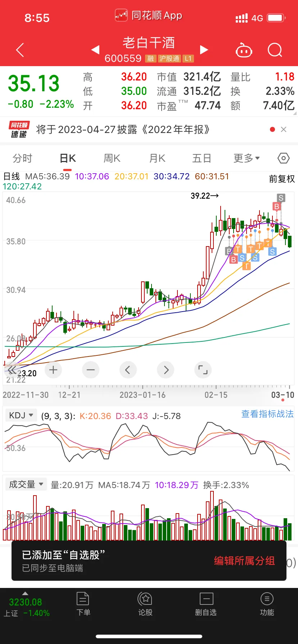Tap the MA 120:27.42 legend value

tap(22, 187)
